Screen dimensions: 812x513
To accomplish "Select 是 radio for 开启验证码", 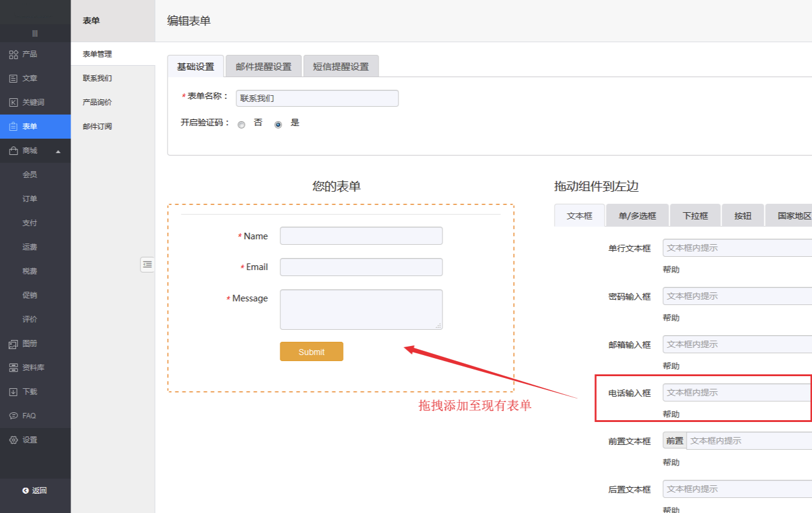I will (278, 125).
